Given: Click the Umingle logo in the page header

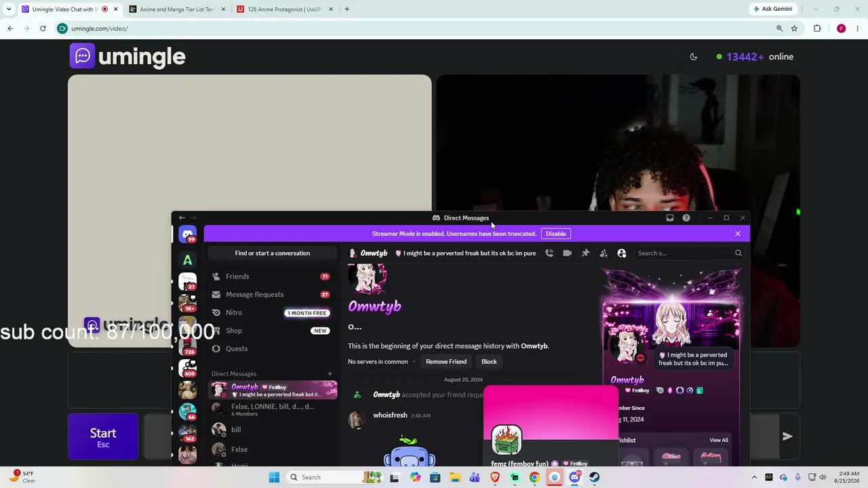Looking at the screenshot, I should [127, 56].
